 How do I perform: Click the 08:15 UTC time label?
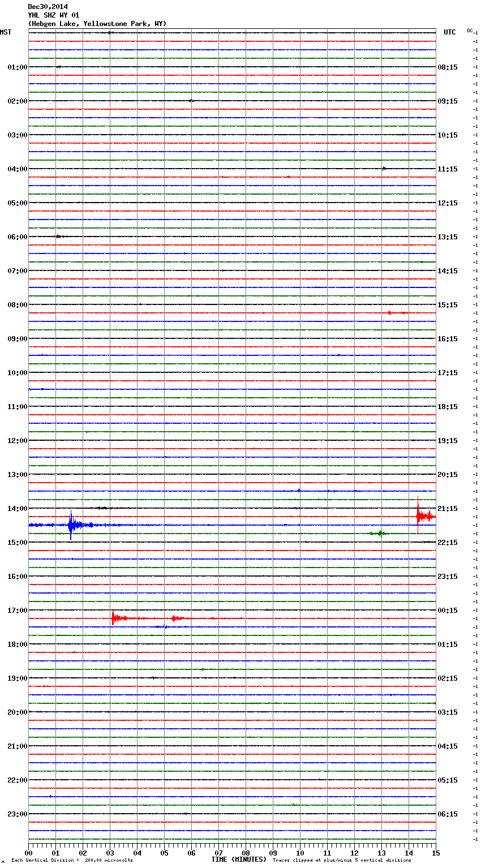pyautogui.click(x=448, y=67)
